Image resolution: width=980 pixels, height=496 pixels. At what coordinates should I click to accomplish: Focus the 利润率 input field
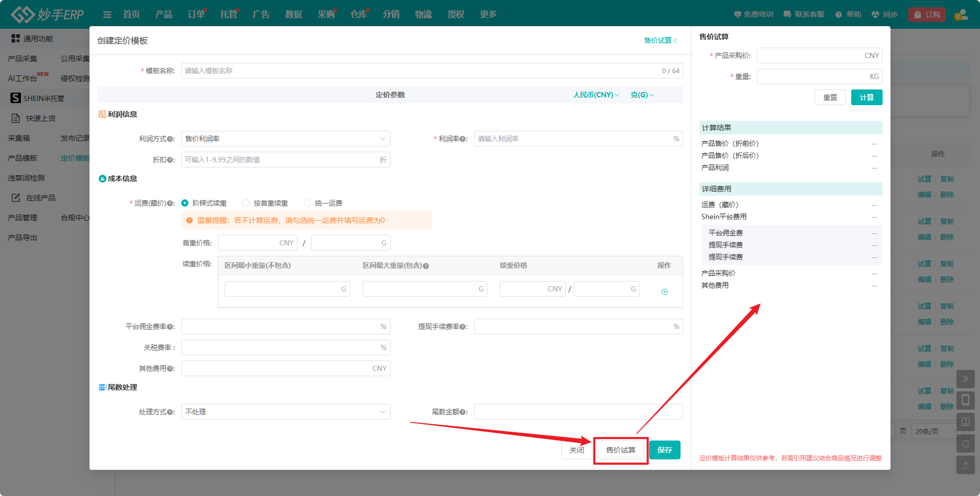coord(578,139)
